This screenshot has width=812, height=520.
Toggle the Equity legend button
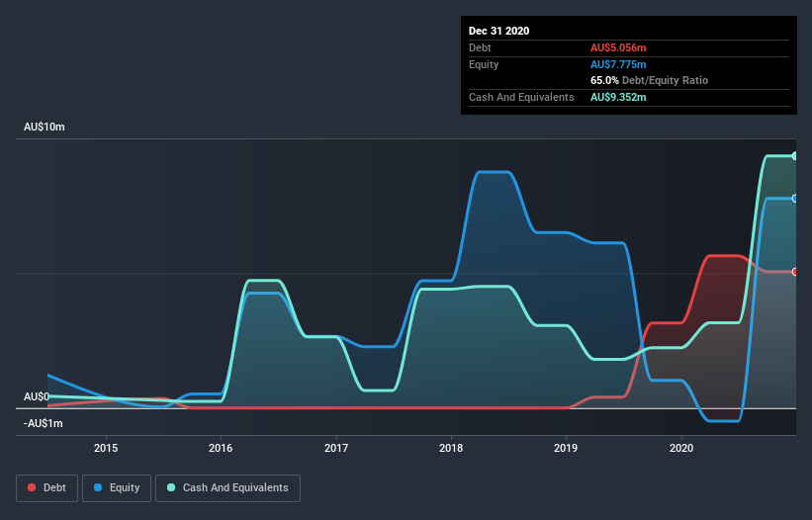(x=117, y=488)
